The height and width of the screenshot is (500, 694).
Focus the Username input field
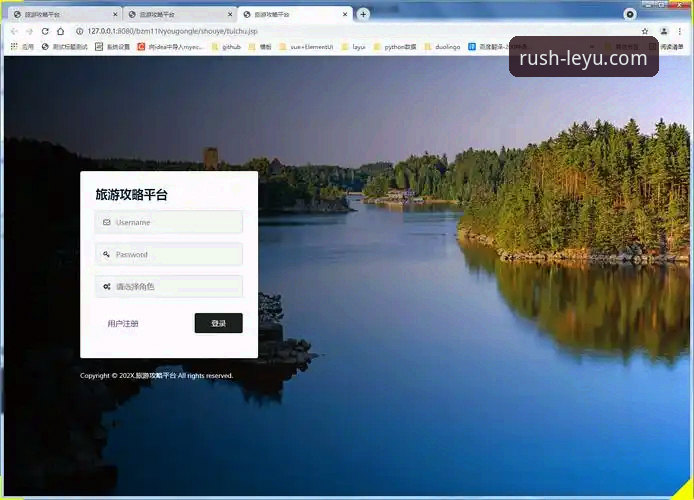[x=169, y=222]
